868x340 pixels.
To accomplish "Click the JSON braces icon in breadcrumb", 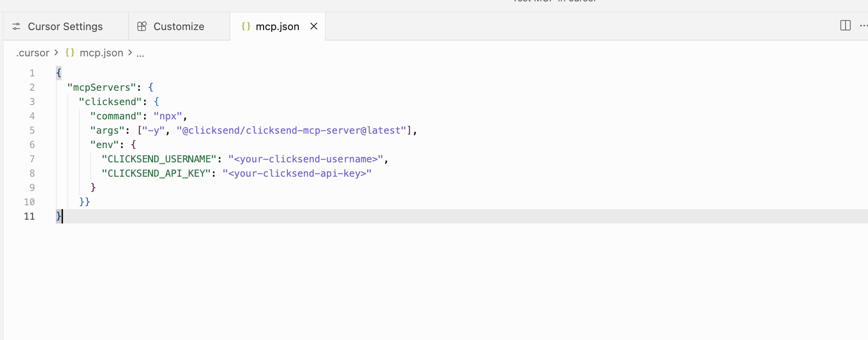I will point(70,53).
